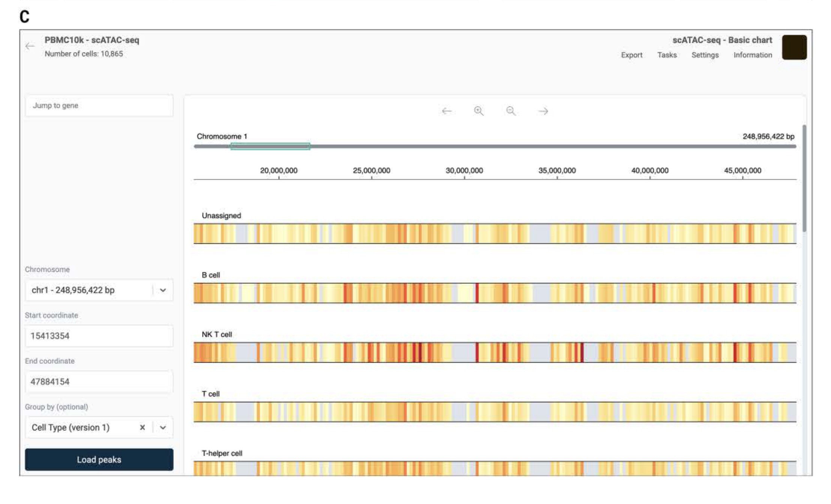Open the Information menu
The image size is (831, 504).
753,55
